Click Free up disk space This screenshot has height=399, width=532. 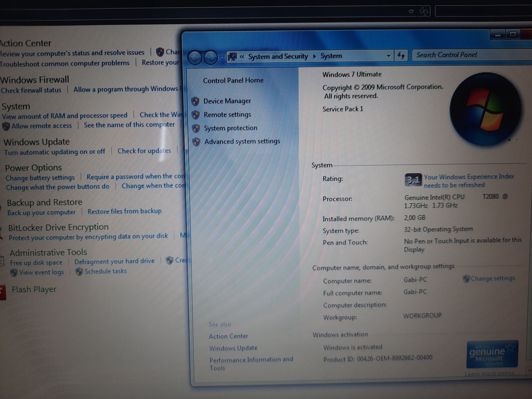(x=36, y=263)
